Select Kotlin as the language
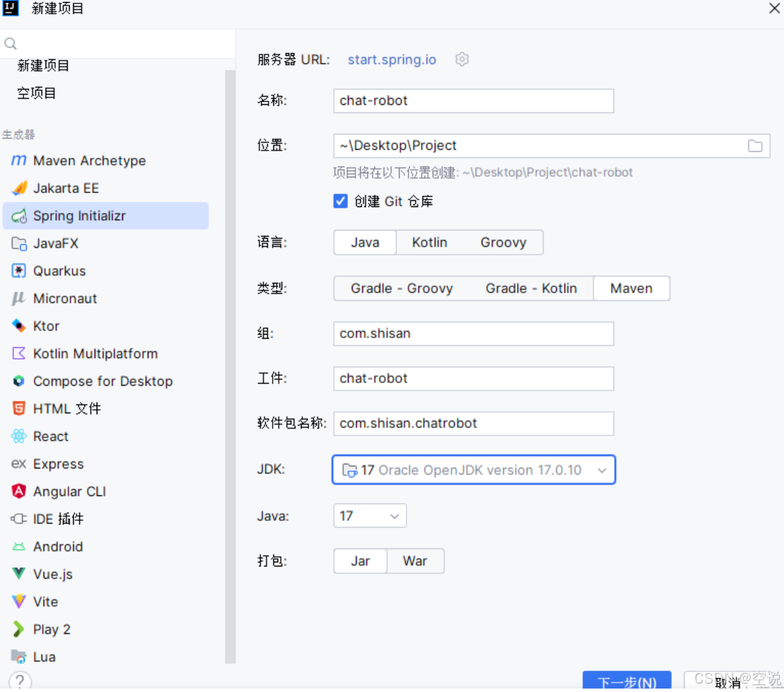This screenshot has width=784, height=692. point(429,242)
